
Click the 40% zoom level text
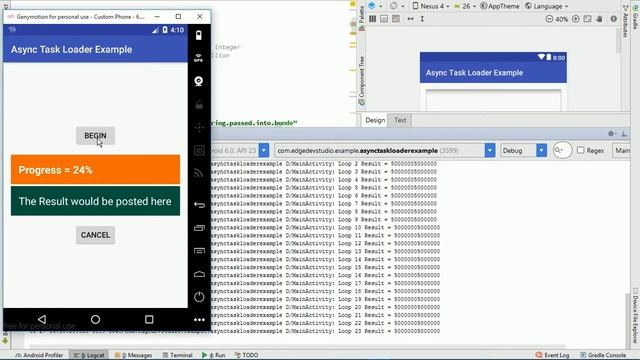tap(562, 19)
